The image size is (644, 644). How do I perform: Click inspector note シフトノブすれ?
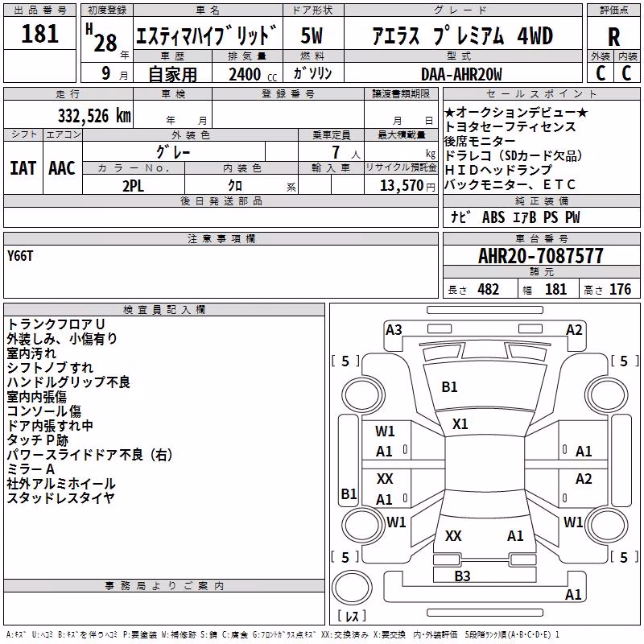tap(50, 368)
